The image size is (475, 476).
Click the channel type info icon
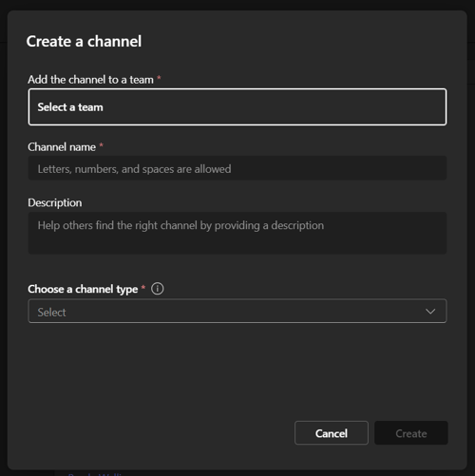pyautogui.click(x=158, y=289)
